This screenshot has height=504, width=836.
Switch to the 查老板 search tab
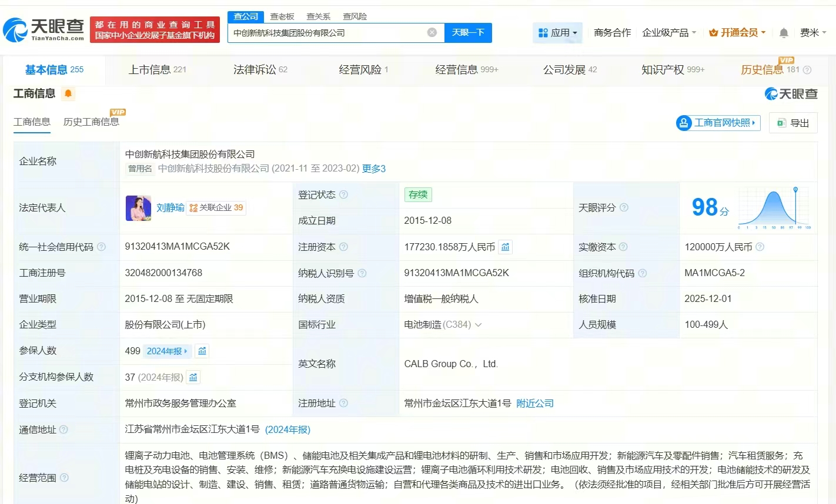click(282, 16)
